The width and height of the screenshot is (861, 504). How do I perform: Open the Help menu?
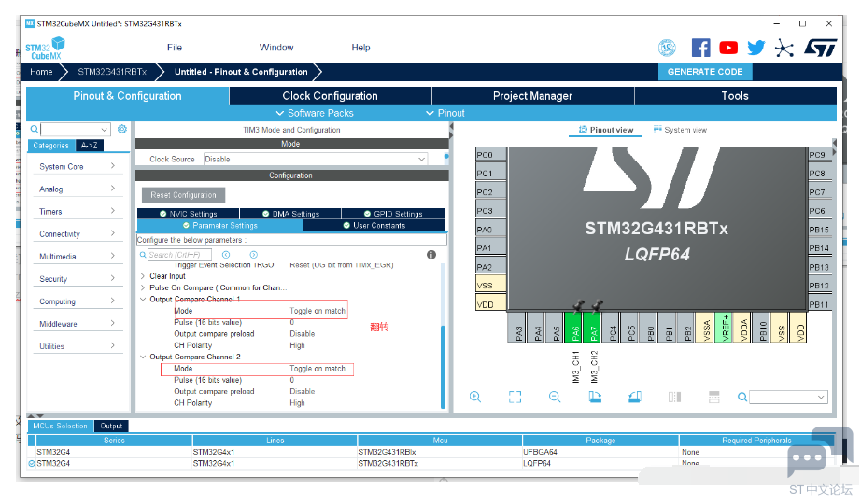pos(360,48)
